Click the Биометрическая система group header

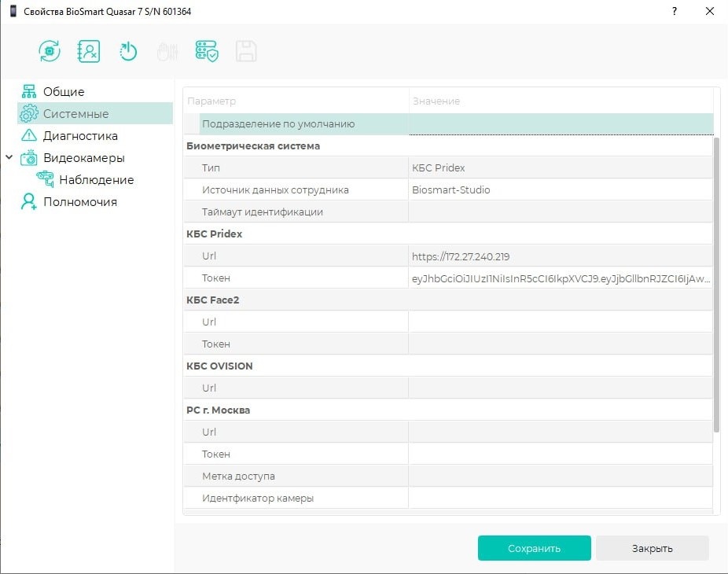click(253, 145)
